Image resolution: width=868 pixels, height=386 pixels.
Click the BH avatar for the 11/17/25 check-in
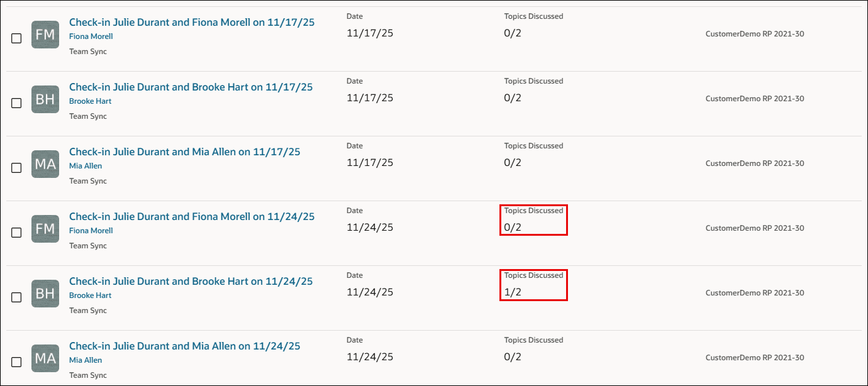tap(45, 99)
